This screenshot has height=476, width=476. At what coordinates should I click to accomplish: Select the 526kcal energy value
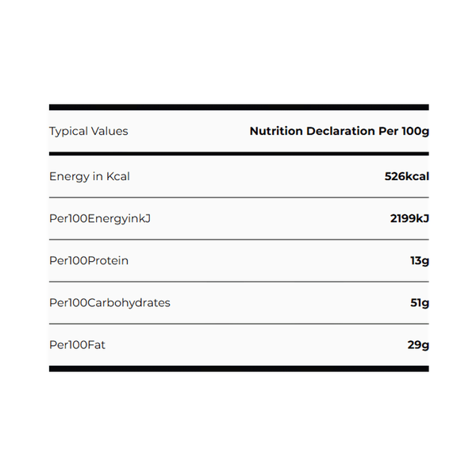[407, 176]
